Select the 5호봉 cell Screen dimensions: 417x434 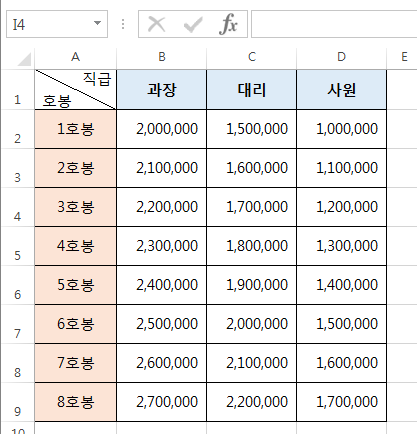click(x=76, y=285)
